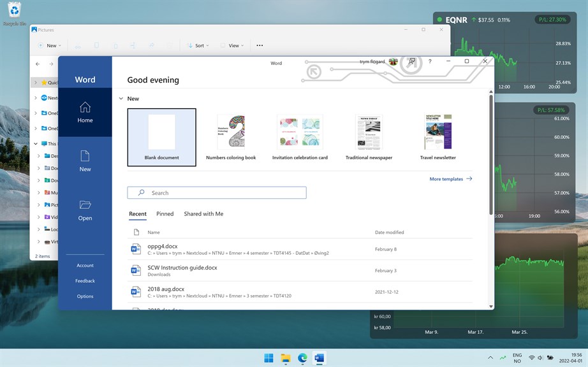Open language settings via ENG indicator
Viewport: 588px width, 367px height.
coord(517,357)
